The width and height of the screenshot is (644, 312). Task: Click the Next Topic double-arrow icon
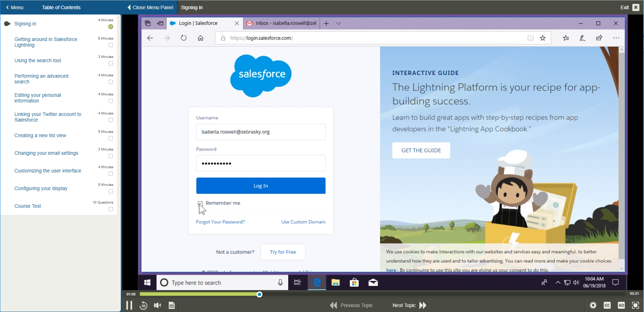pos(423,305)
